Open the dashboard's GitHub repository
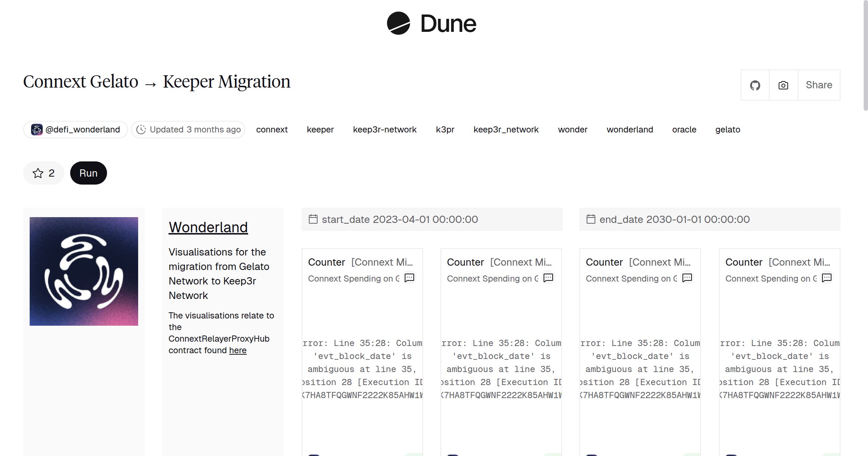Screen dimensions: 868x456 (755, 85)
